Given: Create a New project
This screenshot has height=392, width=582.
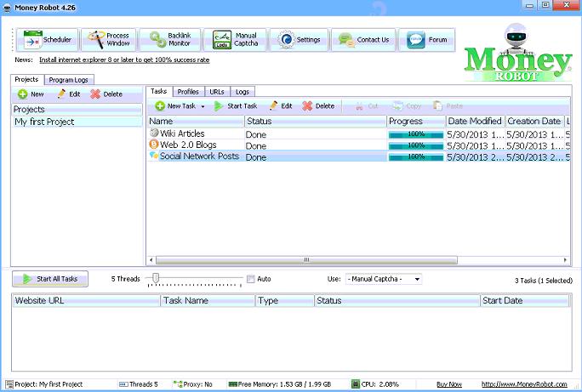Looking at the screenshot, I should click(31, 94).
